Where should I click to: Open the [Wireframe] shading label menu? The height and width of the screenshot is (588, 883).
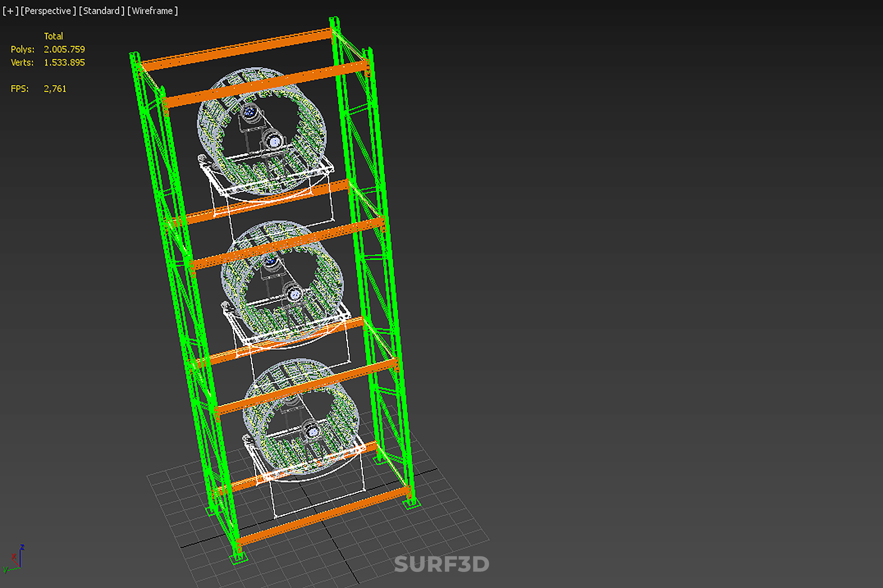pos(152,11)
